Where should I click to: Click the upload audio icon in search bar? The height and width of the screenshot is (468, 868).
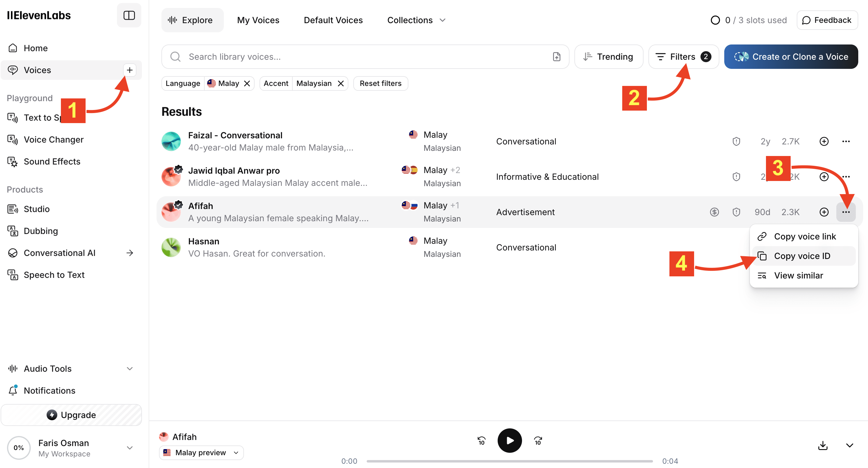tap(556, 57)
